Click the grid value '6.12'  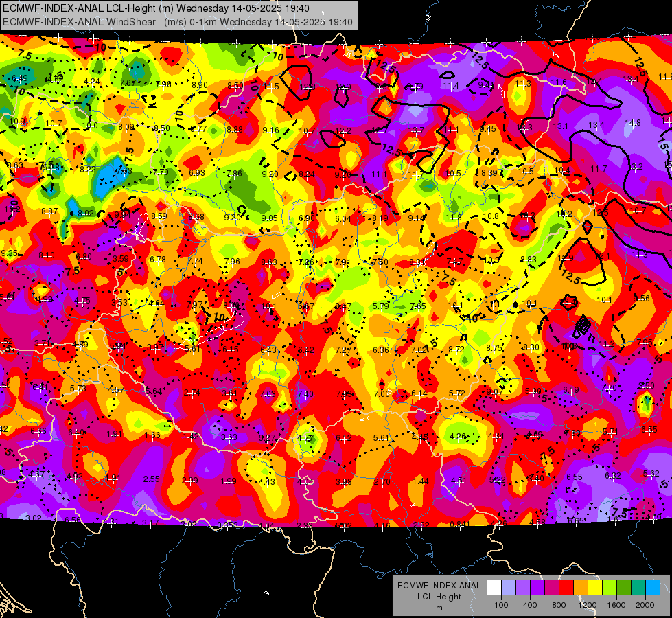coord(344,438)
